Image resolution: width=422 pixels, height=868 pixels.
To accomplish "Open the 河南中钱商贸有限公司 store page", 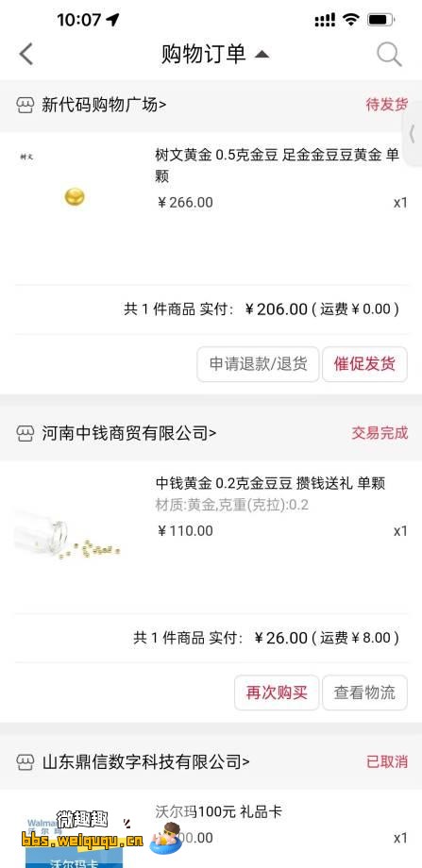I will point(129,433).
